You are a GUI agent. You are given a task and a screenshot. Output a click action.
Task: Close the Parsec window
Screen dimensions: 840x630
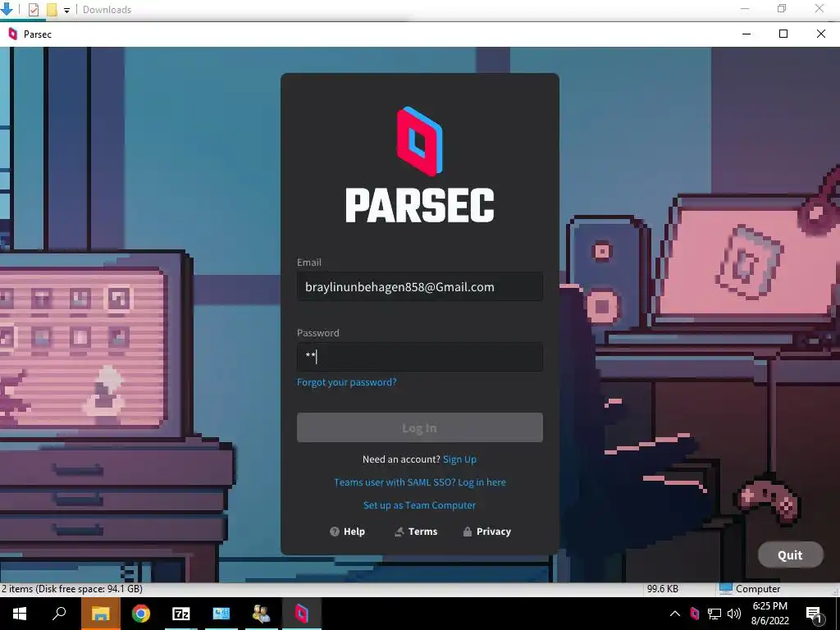820,34
